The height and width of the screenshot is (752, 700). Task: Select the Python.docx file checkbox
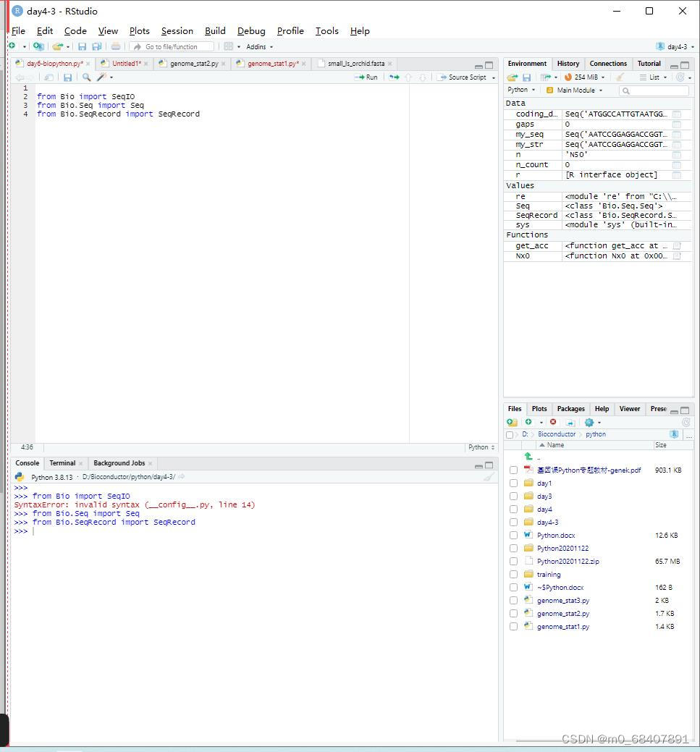pyautogui.click(x=513, y=535)
